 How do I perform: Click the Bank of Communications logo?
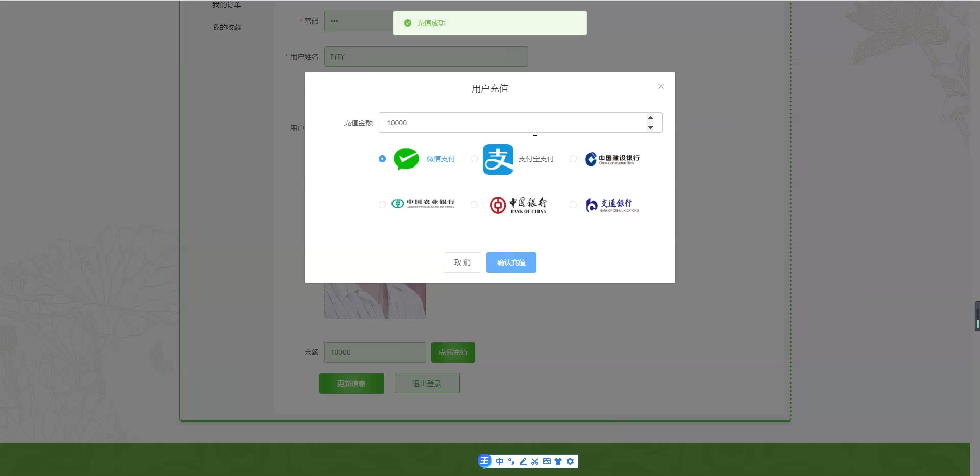coord(612,205)
